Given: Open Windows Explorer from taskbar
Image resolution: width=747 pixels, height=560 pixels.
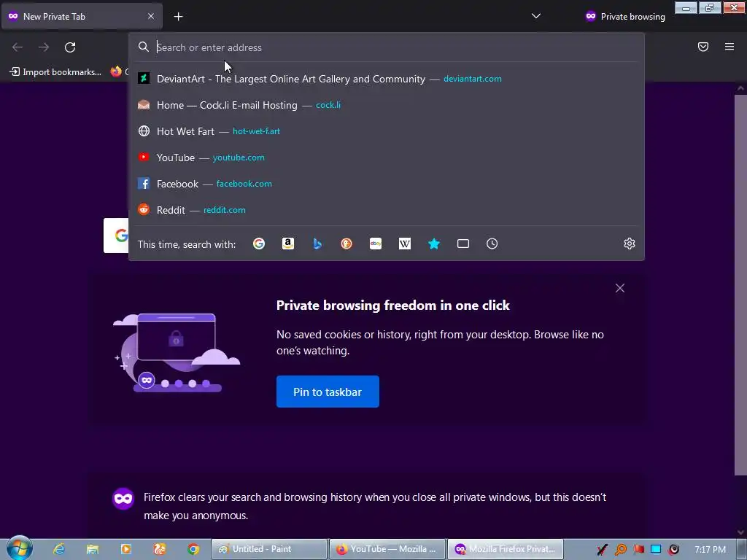Looking at the screenshot, I should [x=93, y=549].
